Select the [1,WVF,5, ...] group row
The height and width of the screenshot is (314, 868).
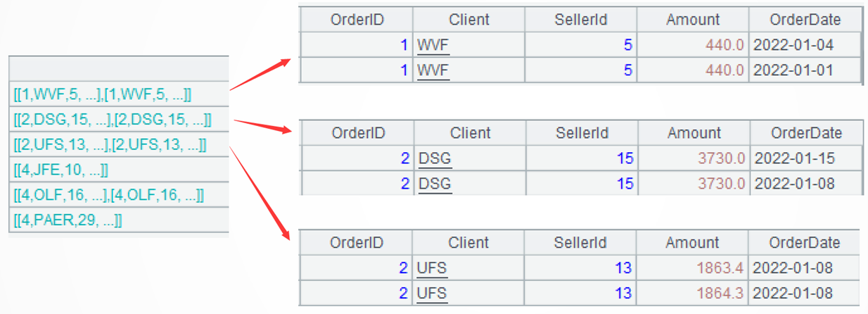(x=103, y=94)
